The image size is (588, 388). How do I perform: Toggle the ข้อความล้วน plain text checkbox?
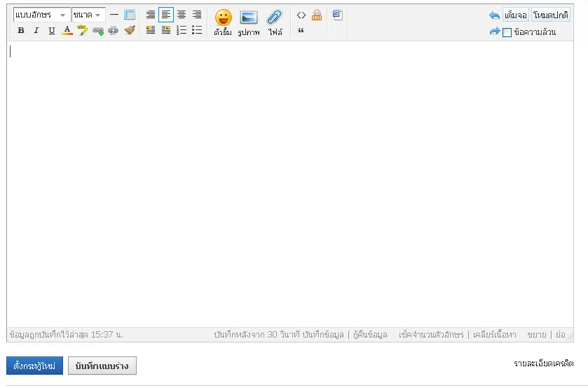(507, 32)
